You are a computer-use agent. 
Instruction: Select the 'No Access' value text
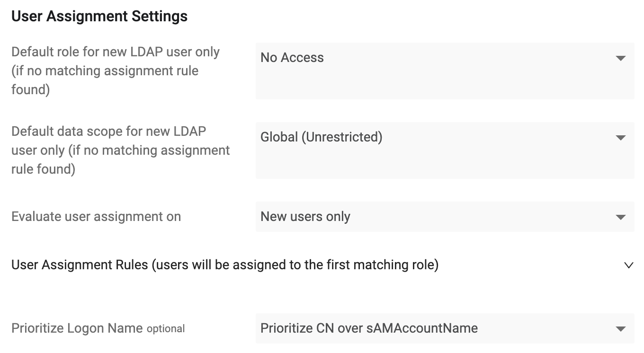pos(292,58)
